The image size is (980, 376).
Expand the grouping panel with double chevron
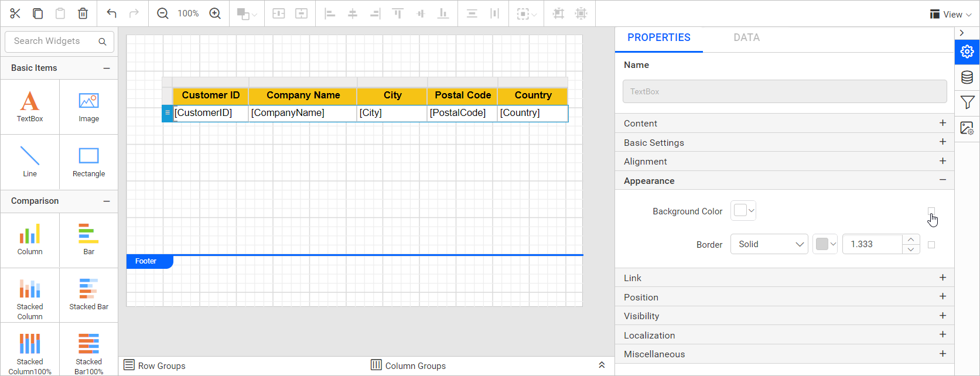[x=602, y=365]
